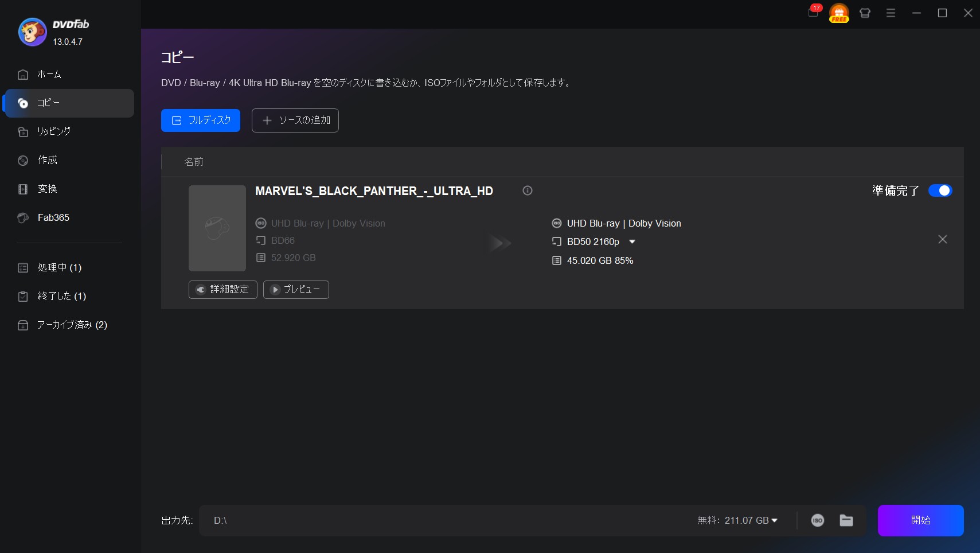Click the creator disc icon beside 作成
980x553 pixels.
point(23,161)
